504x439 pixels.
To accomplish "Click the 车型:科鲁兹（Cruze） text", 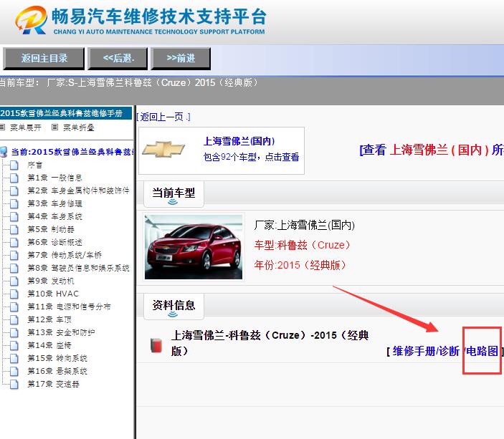I will coord(302,246).
